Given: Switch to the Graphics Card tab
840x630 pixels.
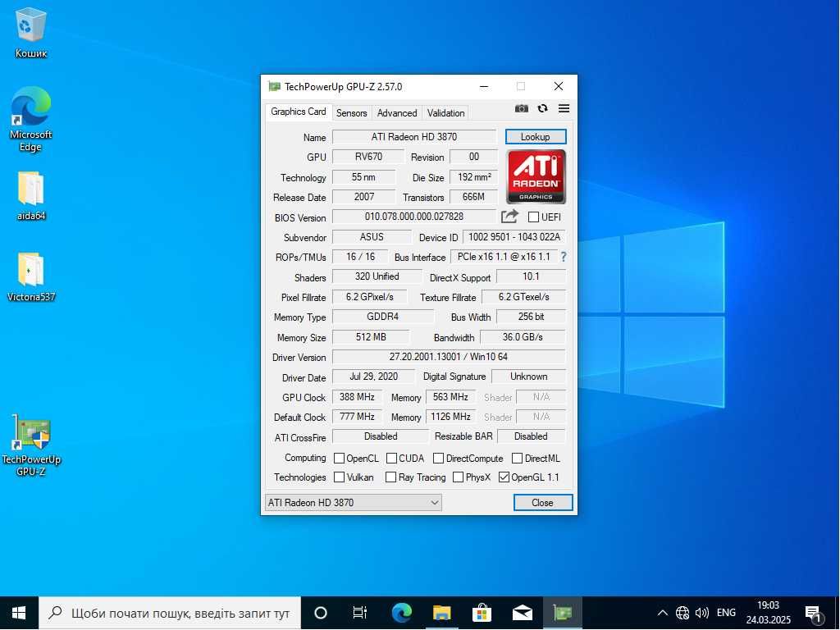Looking at the screenshot, I should pyautogui.click(x=298, y=112).
